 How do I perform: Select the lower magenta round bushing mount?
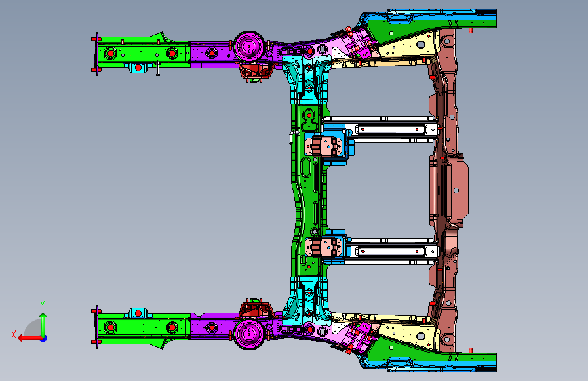click(x=249, y=334)
